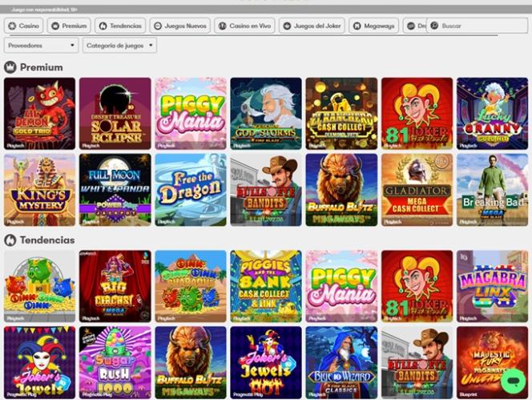Launch Blue Wizard game tile
Image resolution: width=532 pixels, height=400 pixels.
[341, 362]
